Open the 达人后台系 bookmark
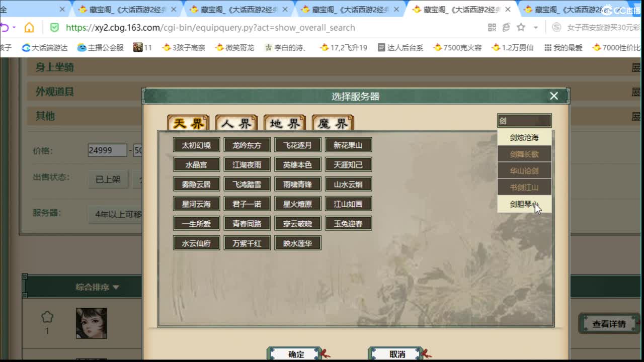This screenshot has width=644, height=362. click(400, 47)
